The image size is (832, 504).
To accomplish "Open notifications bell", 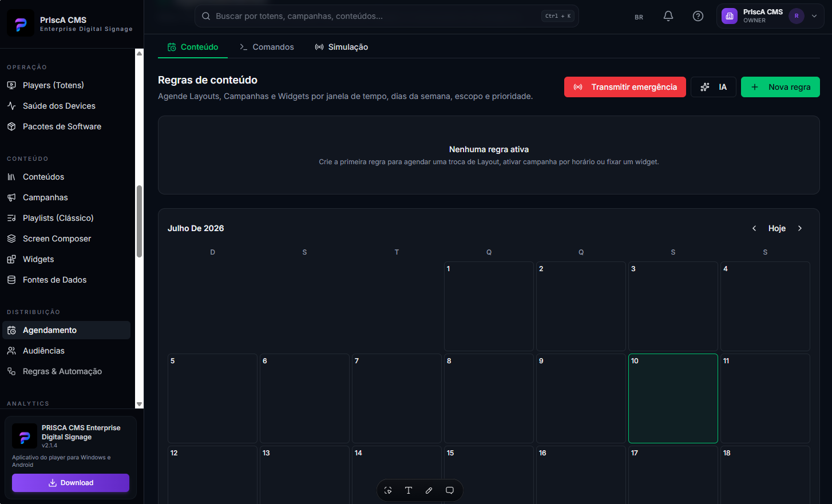I will tap(668, 16).
